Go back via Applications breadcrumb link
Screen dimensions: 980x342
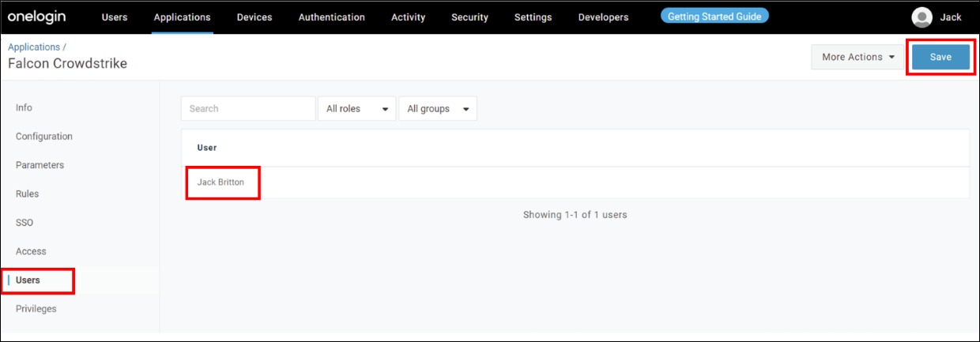click(x=34, y=47)
